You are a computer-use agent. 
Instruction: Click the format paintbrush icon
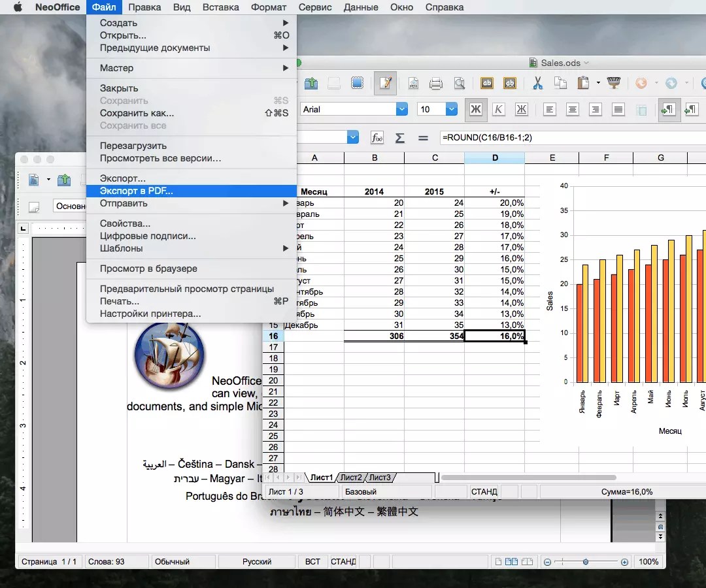[613, 82]
